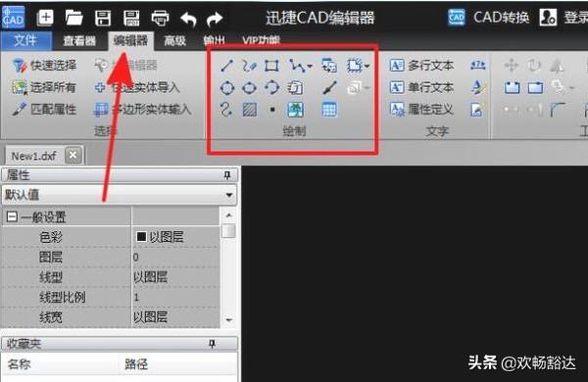Click the New file icon in title bar
588x382 pixels.
[45, 18]
